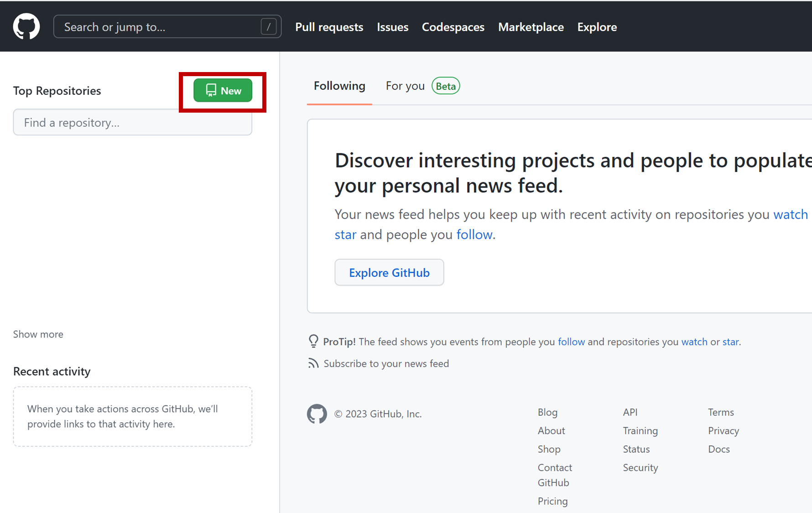Click the RSS feed icon
The image size is (812, 513).
pos(313,363)
